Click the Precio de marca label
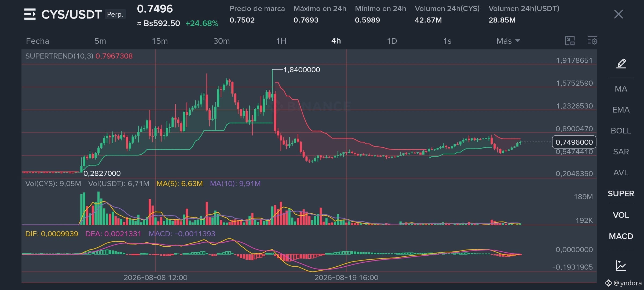The width and height of the screenshot is (644, 290). (x=257, y=9)
